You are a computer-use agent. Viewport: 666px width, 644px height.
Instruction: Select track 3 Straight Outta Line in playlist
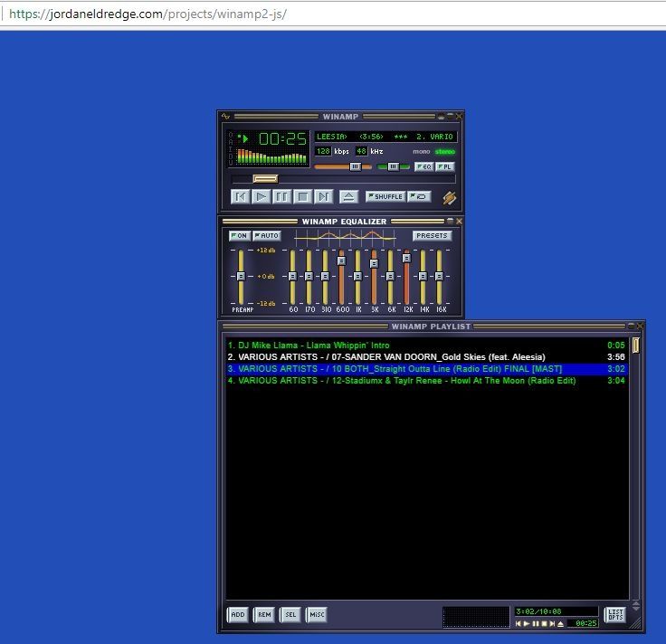(426, 369)
